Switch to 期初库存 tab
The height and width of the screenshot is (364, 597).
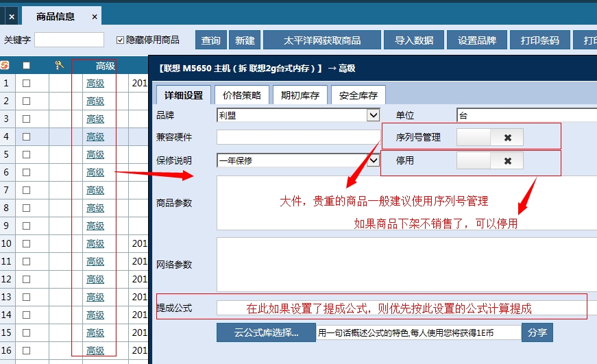click(300, 95)
